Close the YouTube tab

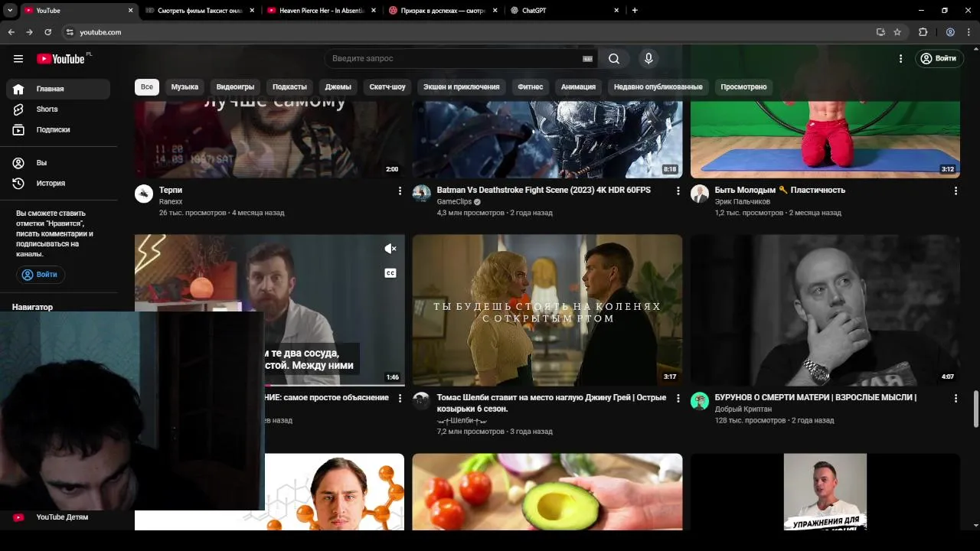130,11
